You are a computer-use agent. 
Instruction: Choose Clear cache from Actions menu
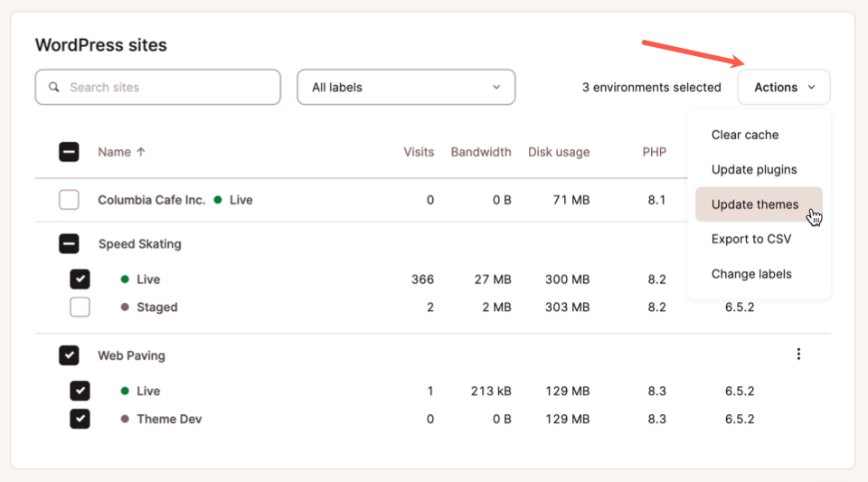point(745,135)
